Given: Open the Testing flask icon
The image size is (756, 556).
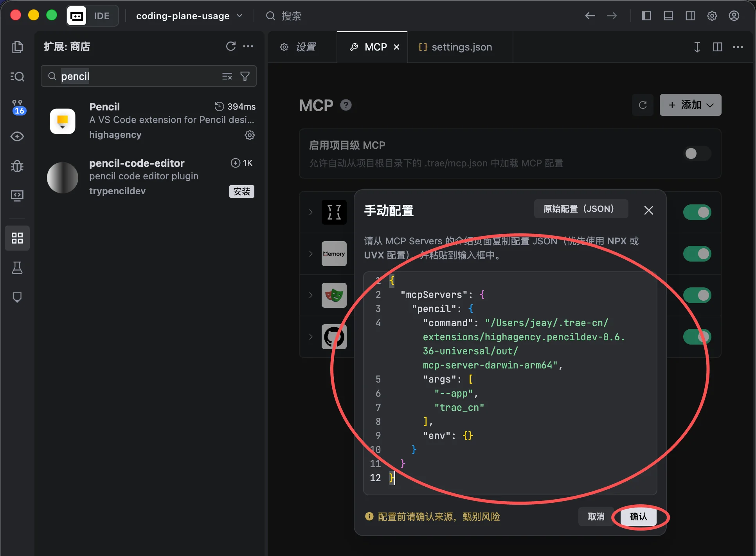Looking at the screenshot, I should click(17, 268).
